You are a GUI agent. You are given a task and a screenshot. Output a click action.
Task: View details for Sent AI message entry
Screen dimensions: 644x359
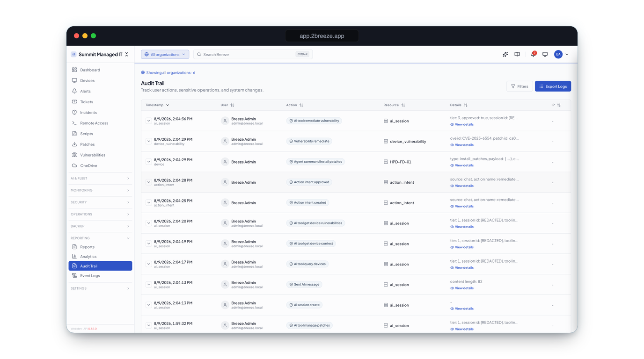coord(462,288)
